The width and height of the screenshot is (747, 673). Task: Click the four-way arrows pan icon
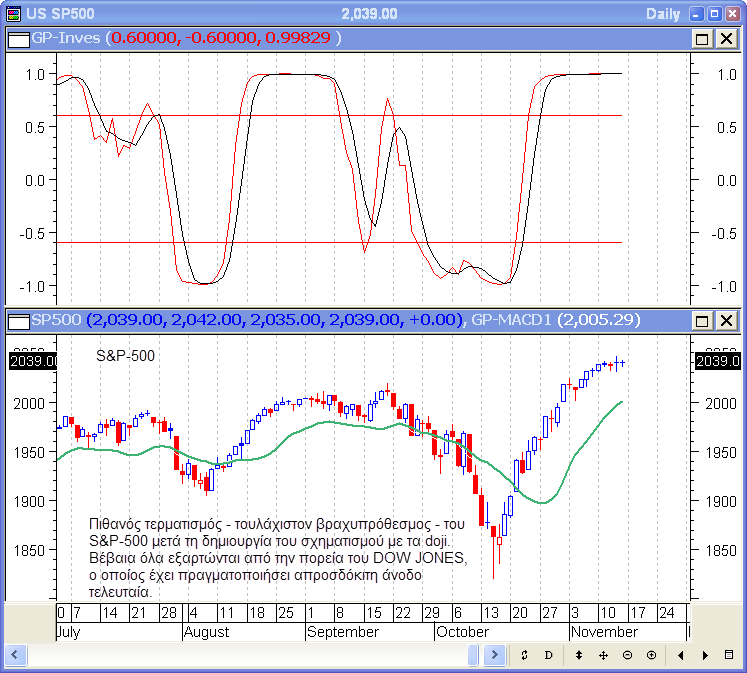tap(603, 655)
